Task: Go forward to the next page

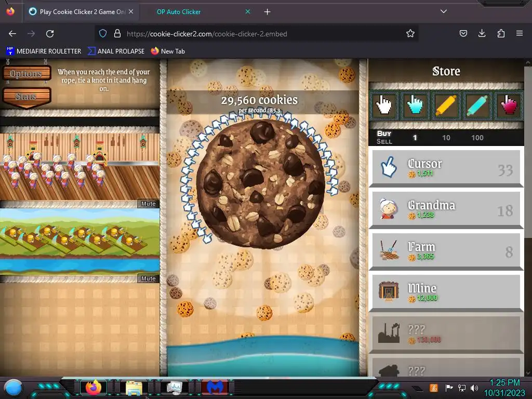Action: coord(31,34)
